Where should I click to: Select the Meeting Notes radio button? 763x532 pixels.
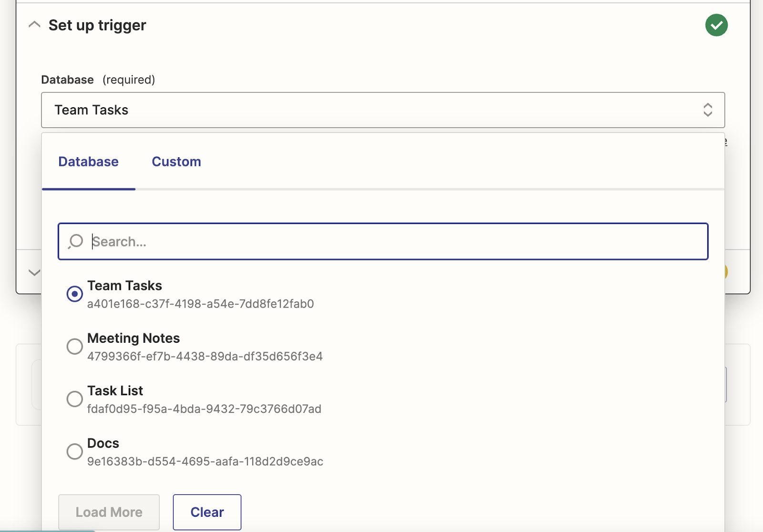click(74, 346)
